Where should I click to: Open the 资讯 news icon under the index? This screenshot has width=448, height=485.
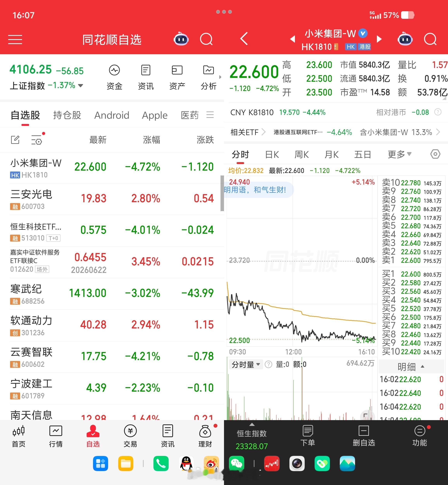(146, 77)
